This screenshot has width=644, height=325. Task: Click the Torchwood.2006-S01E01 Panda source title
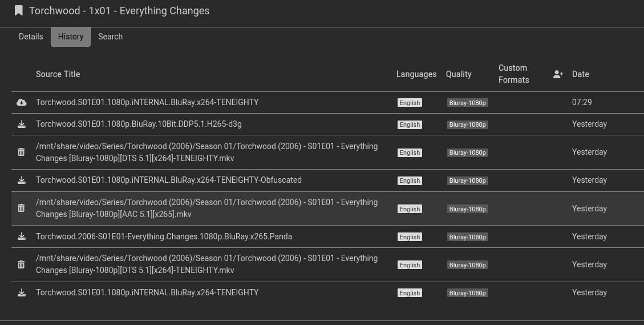point(164,236)
